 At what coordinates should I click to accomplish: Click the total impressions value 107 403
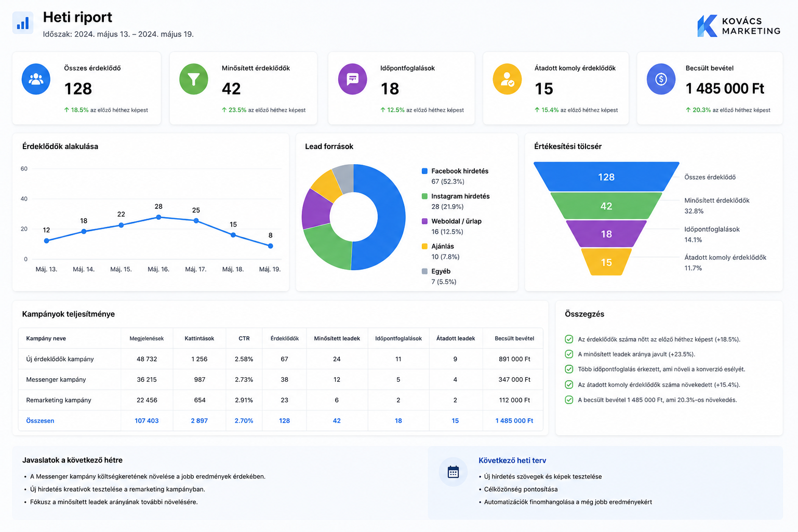click(x=147, y=421)
